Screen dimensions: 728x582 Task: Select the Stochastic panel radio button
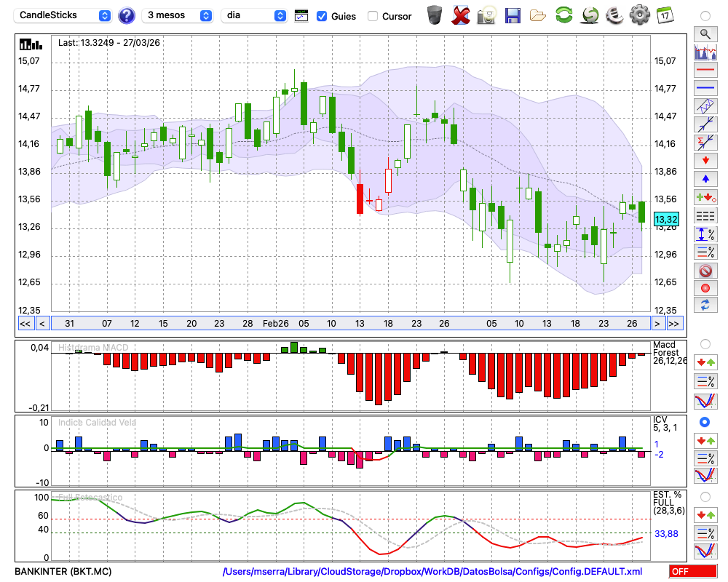click(705, 497)
